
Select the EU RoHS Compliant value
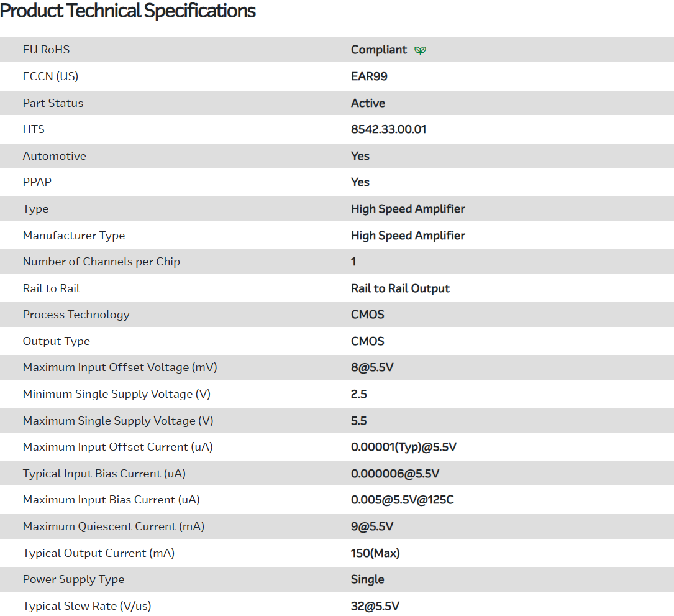[x=379, y=50]
